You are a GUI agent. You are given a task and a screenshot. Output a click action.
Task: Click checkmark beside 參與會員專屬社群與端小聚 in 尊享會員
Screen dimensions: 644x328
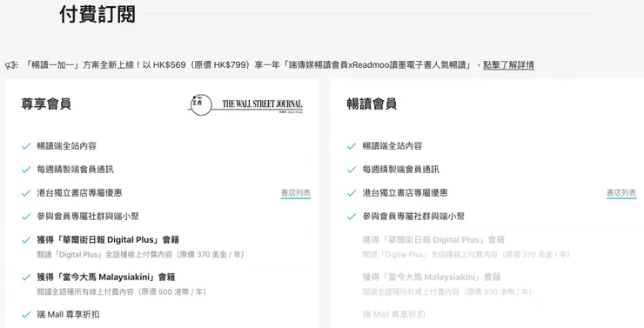(x=26, y=217)
